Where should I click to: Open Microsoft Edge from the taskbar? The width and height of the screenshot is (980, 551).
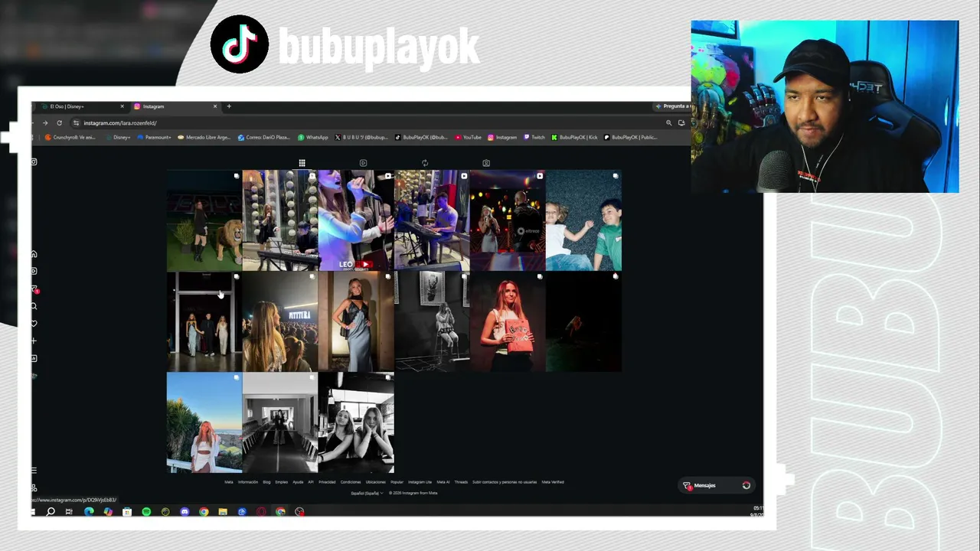click(x=89, y=511)
